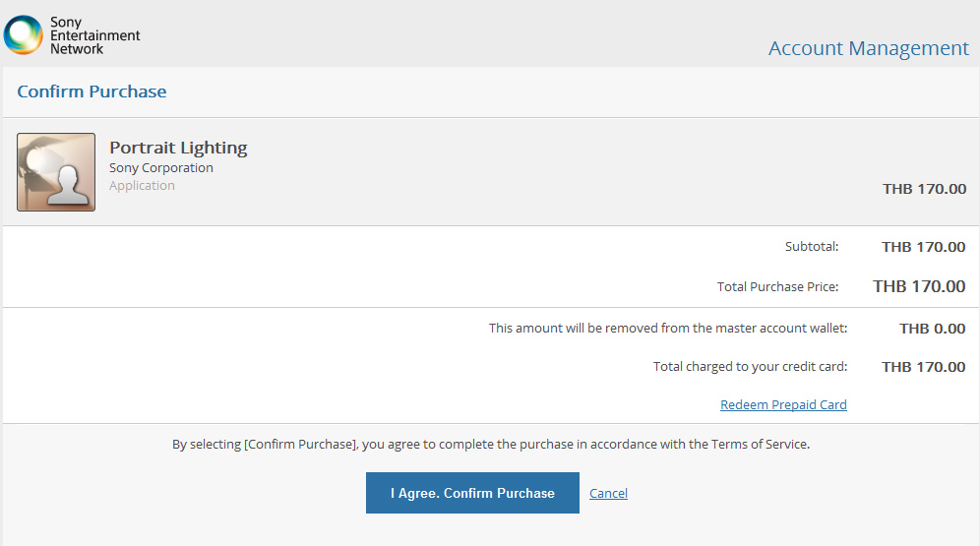Click the master account wallet description text
This screenshot has width=980, height=546.
coord(668,328)
